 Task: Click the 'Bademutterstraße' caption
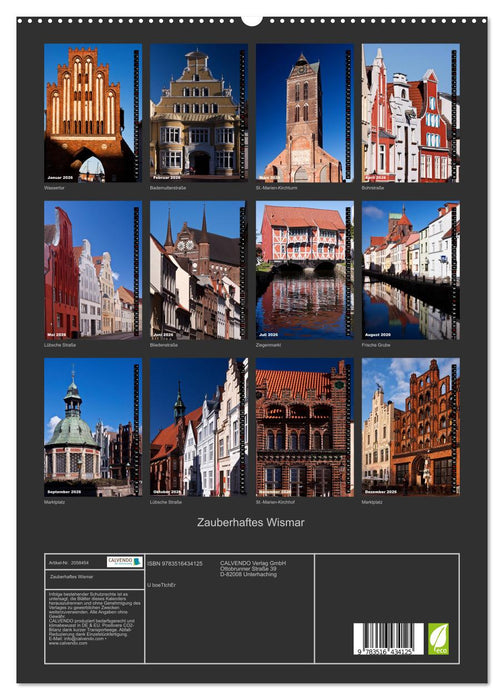pyautogui.click(x=168, y=188)
